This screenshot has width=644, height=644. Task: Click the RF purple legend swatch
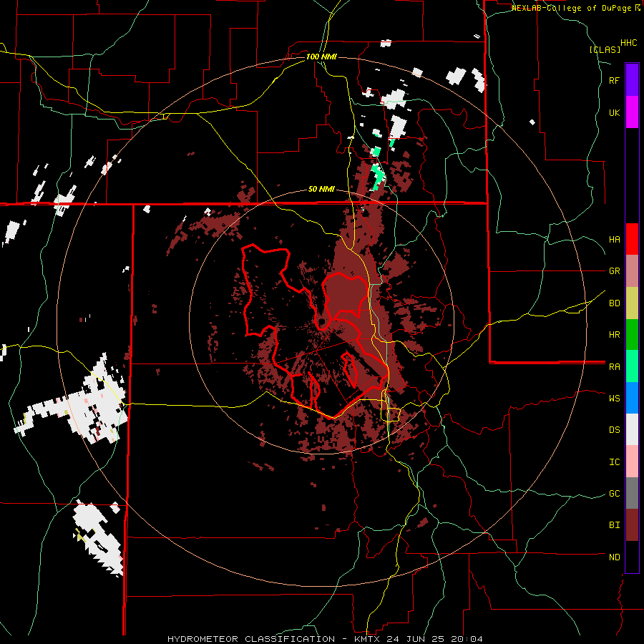(632, 80)
